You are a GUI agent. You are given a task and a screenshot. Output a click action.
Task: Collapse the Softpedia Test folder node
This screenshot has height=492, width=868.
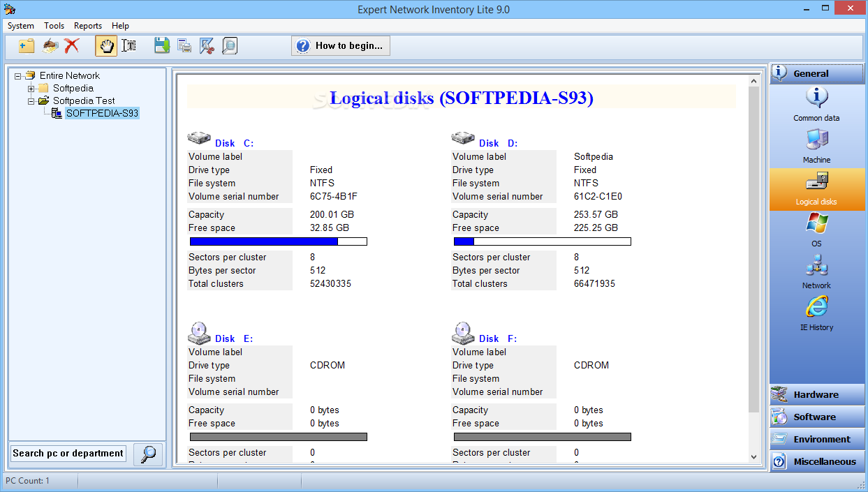31,101
